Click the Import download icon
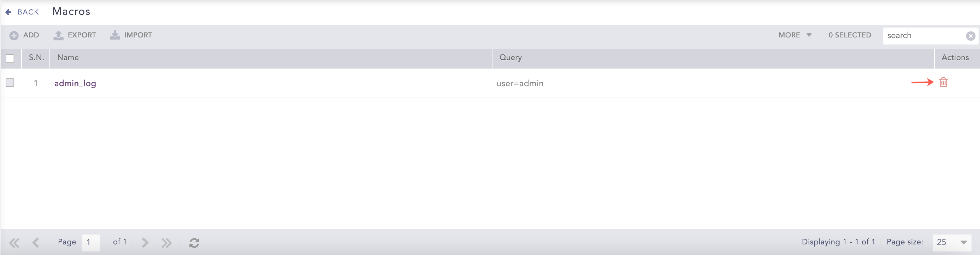The image size is (980, 255). tap(114, 35)
